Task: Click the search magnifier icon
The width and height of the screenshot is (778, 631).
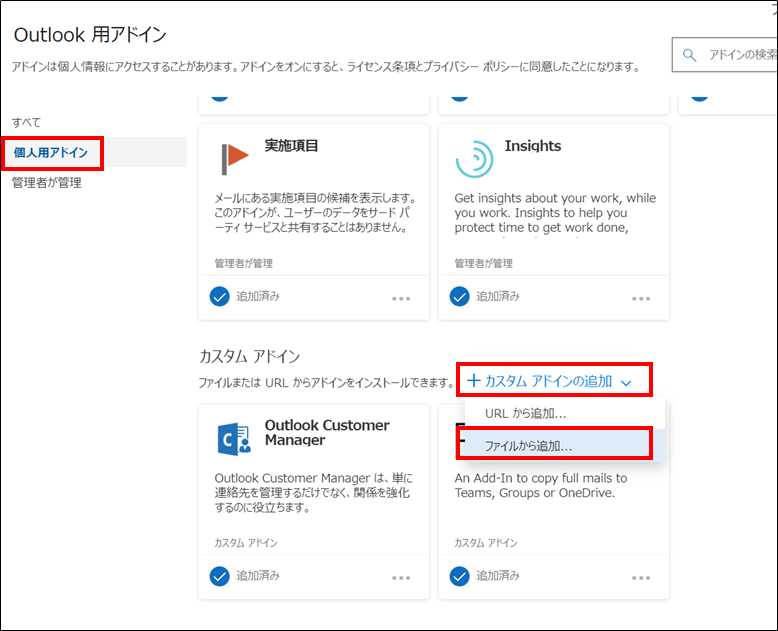Action: (x=689, y=55)
